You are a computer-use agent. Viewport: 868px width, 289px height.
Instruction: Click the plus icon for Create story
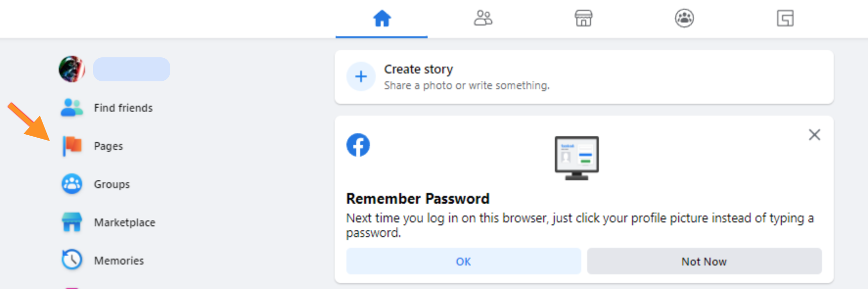click(361, 76)
